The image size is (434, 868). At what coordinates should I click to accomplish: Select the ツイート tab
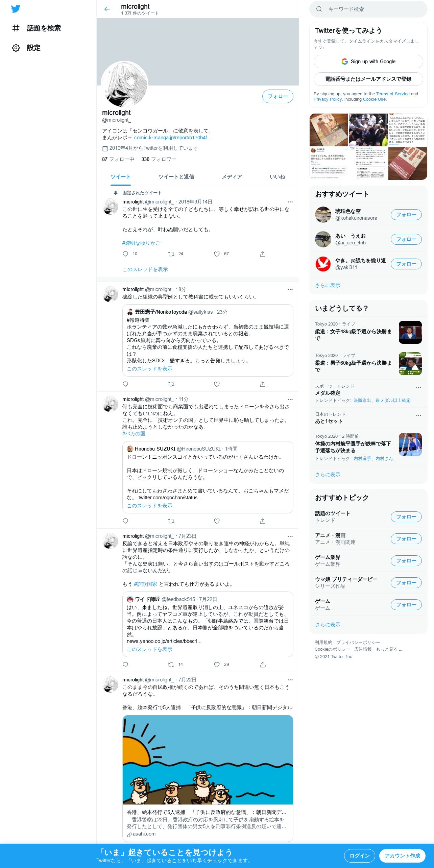(x=120, y=177)
